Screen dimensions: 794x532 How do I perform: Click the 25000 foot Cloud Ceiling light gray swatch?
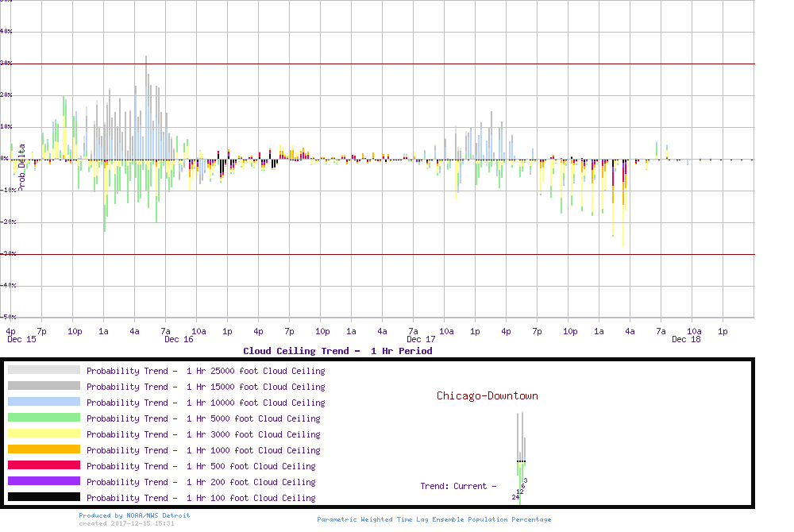point(44,370)
